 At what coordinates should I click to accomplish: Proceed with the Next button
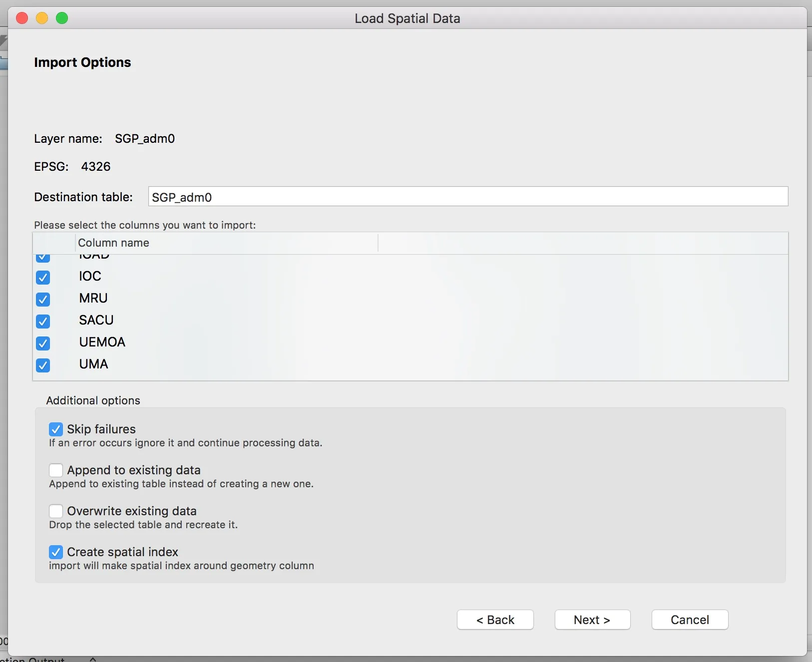[592, 620]
